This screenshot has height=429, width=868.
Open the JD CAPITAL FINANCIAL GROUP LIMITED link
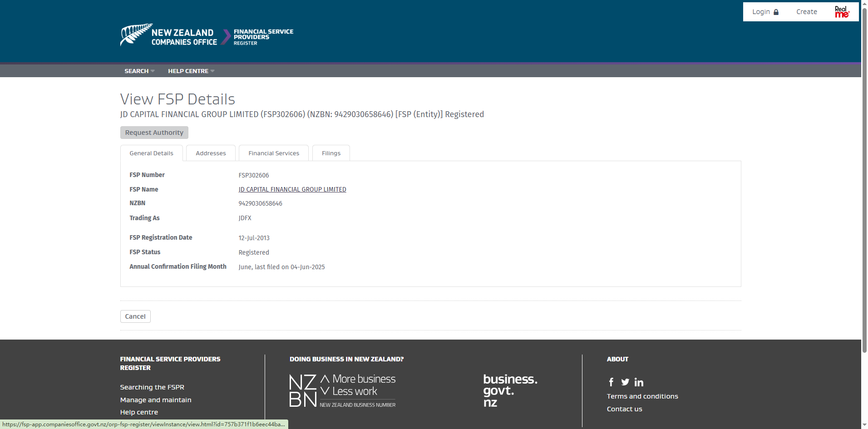point(292,190)
